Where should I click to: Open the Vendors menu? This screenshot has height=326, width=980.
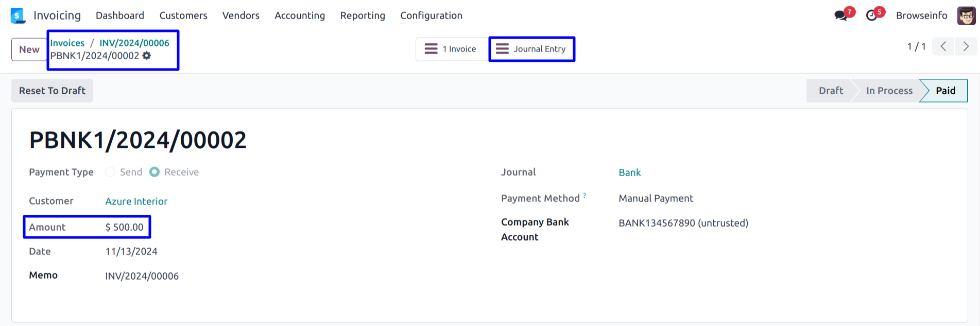coord(240,15)
